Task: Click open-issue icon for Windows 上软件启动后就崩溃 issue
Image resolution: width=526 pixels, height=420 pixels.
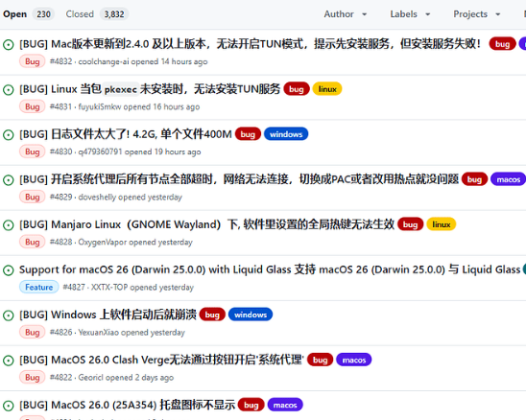Action: click(x=9, y=315)
